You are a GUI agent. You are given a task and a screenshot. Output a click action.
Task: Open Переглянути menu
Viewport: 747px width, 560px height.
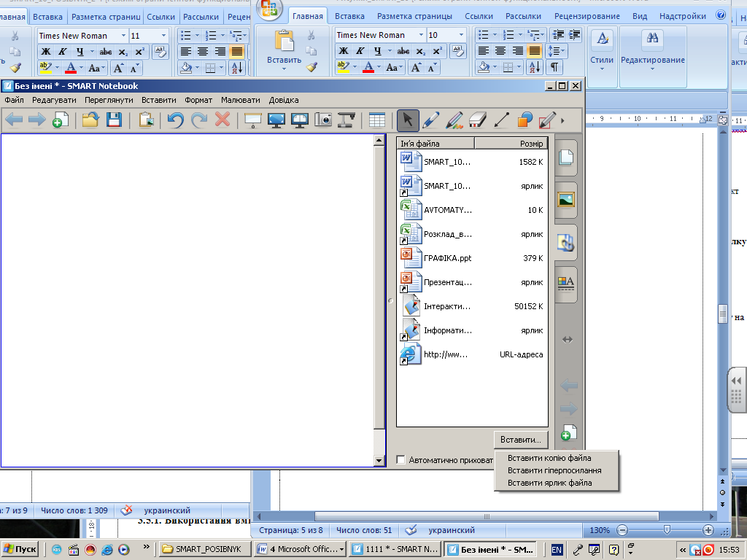(109, 100)
